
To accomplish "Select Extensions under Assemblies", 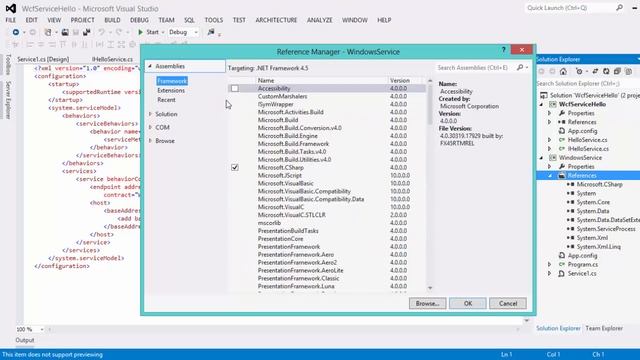I will coord(171,90).
